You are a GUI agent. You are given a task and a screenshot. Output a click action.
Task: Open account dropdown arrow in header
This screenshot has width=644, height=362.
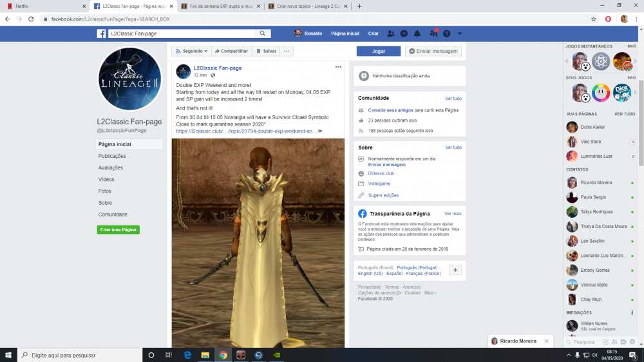tap(460, 33)
